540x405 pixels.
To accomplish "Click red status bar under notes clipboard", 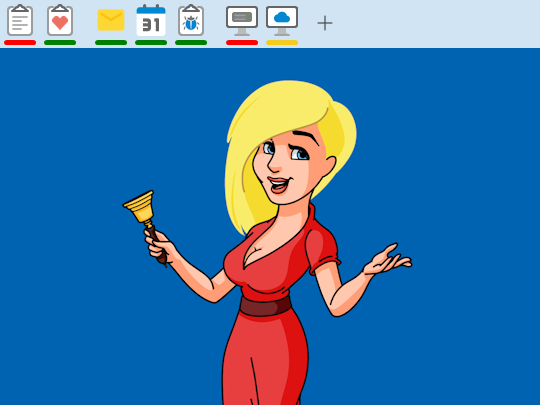I will 20,42.
